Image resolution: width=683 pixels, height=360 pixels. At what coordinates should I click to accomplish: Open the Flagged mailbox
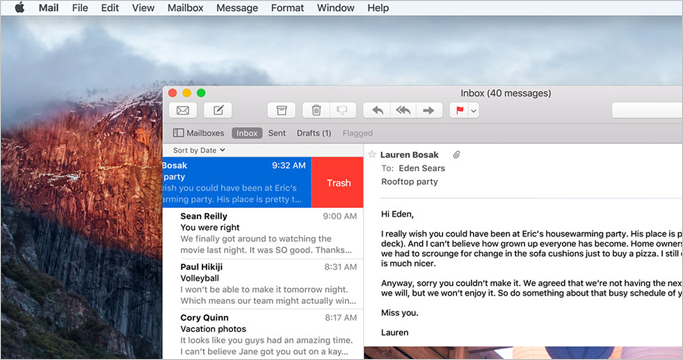tap(357, 133)
